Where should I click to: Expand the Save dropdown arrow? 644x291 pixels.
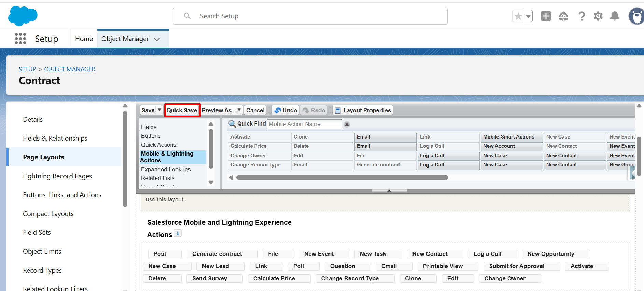159,110
